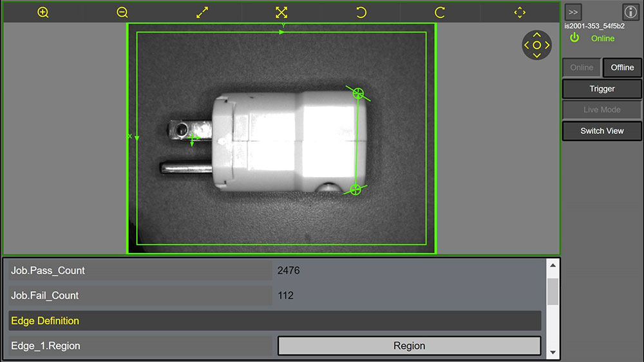Click the green power icon

[574, 38]
